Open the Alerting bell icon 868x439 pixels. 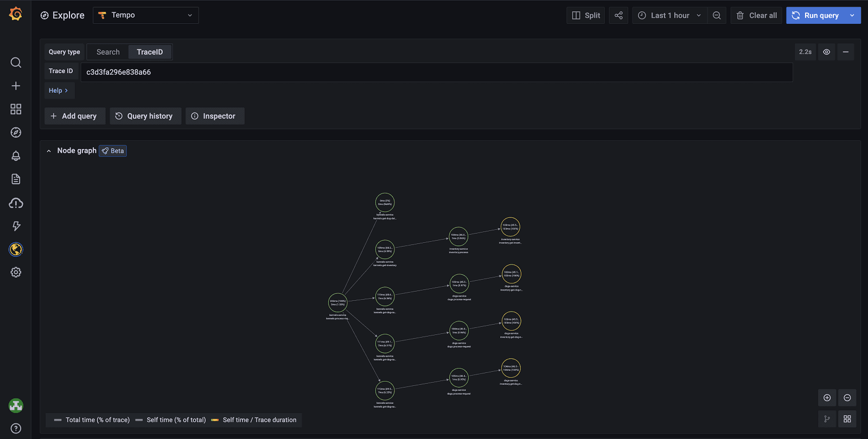tap(16, 156)
